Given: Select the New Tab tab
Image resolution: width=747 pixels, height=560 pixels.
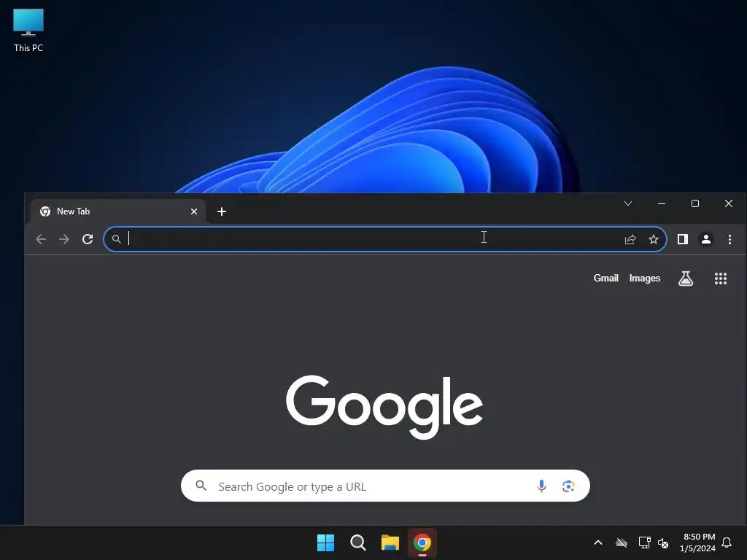Looking at the screenshot, I should (118, 211).
